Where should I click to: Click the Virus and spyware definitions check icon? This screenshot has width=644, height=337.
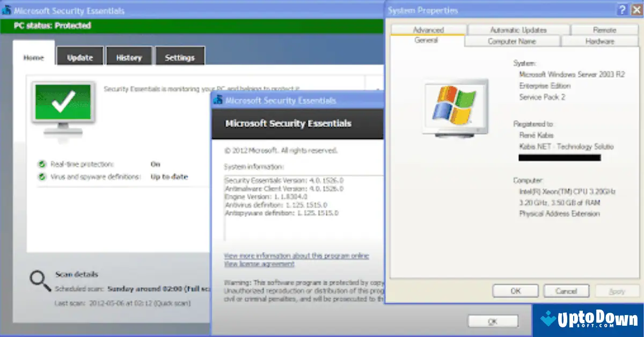tap(41, 175)
